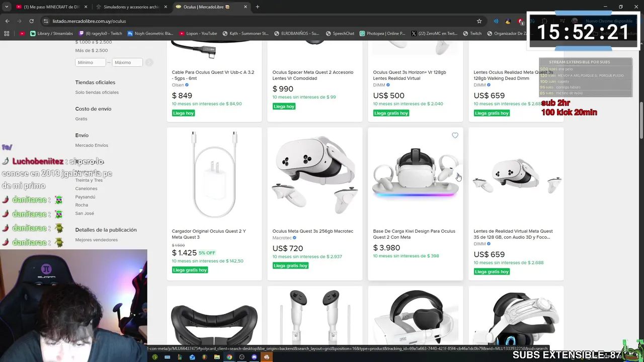Click the $ 1.425 discounted price
644x362 pixels.
[184, 253]
